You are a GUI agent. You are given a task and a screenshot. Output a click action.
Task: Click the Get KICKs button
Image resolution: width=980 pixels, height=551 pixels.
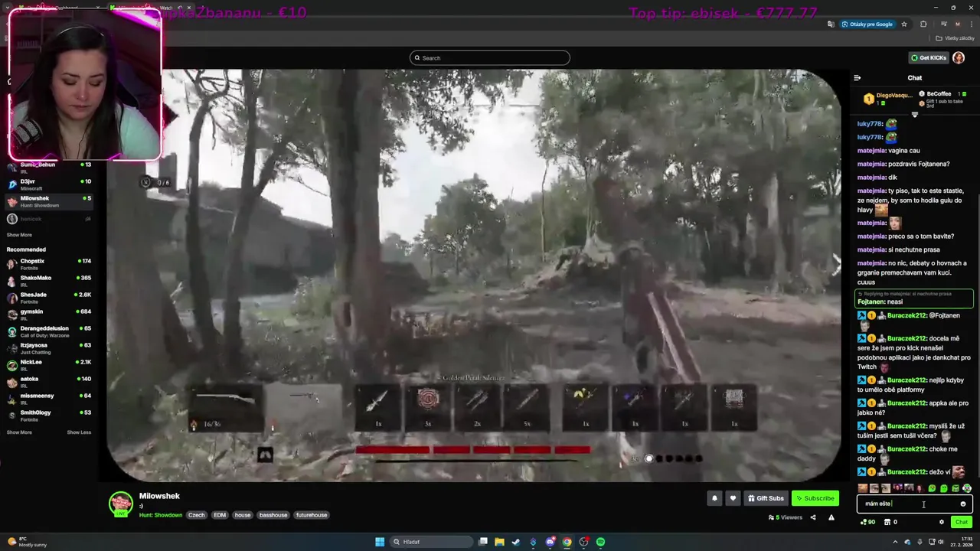[928, 58]
